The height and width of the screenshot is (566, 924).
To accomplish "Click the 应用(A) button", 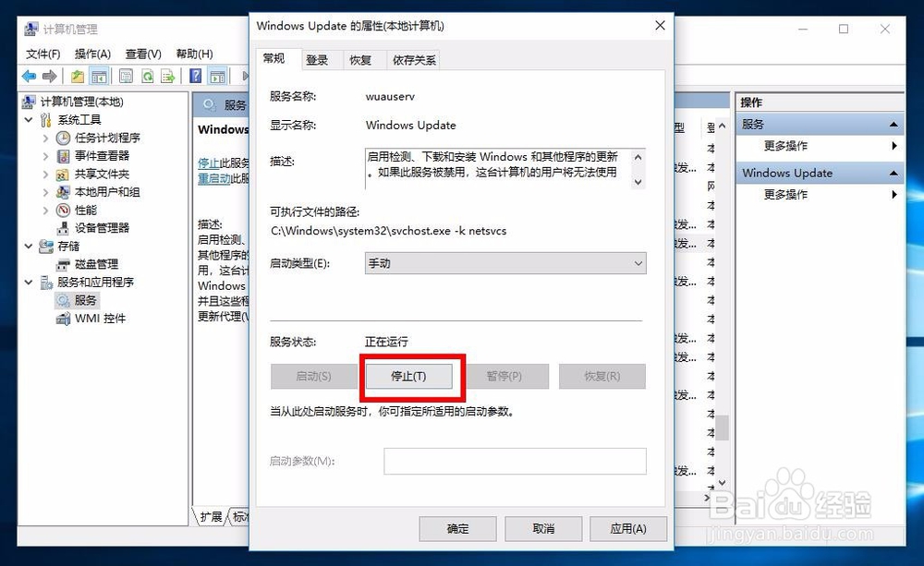I will 628,529.
